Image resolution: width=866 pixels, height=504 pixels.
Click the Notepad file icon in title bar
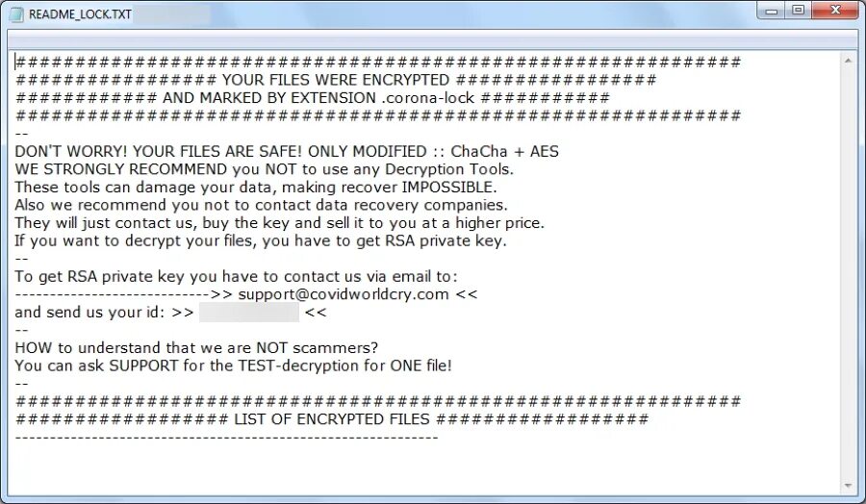pyautogui.click(x=16, y=13)
